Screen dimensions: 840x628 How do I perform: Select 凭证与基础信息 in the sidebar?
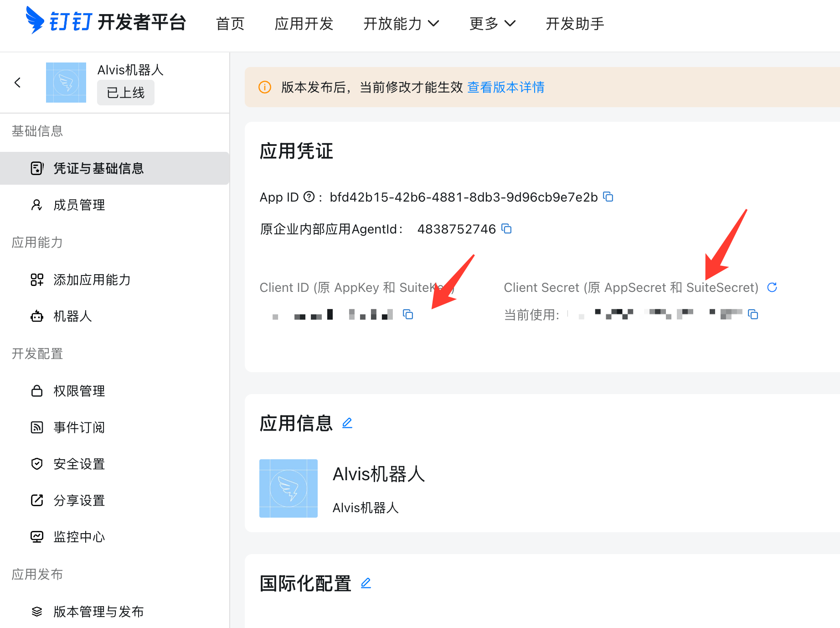(115, 168)
